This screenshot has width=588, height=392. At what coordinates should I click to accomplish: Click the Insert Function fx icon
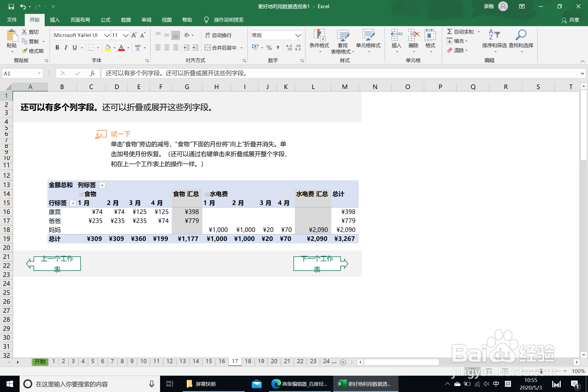92,73
